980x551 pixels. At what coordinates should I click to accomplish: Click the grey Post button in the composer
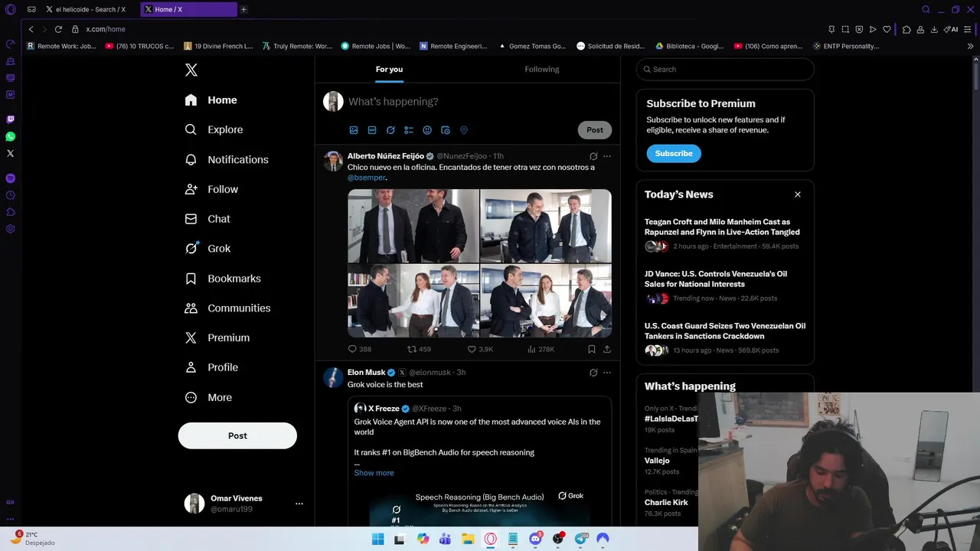[595, 130]
